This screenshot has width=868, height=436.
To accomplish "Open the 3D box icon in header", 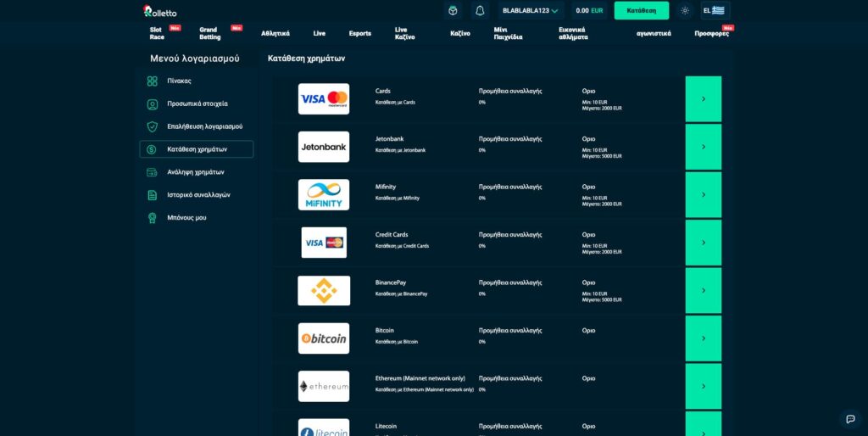I will click(x=453, y=10).
